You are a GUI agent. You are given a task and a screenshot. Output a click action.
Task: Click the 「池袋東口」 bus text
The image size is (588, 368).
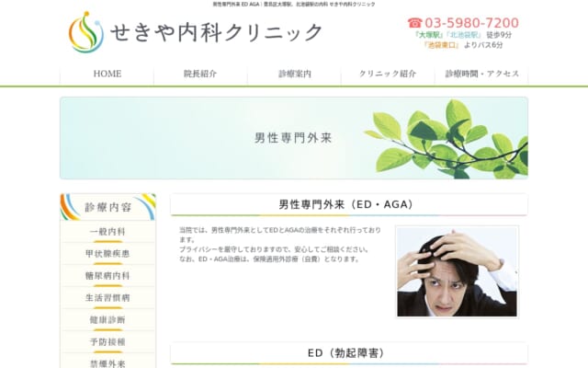coord(441,45)
